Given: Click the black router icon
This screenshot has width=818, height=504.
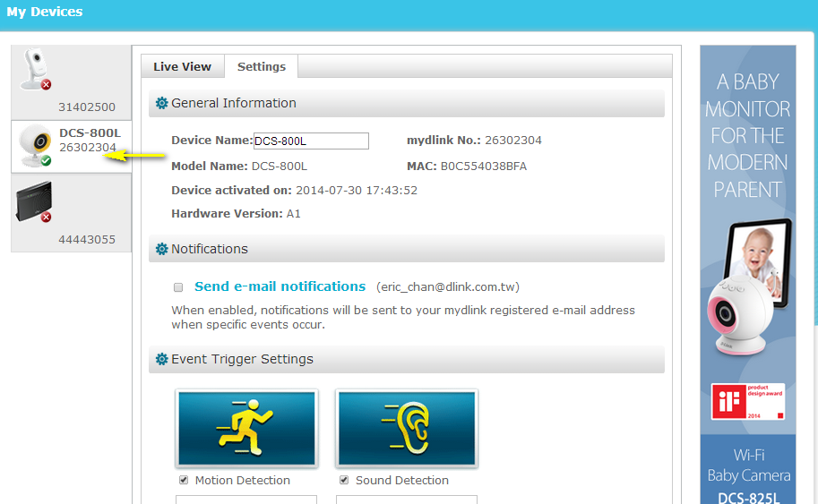Looking at the screenshot, I should click(x=34, y=201).
